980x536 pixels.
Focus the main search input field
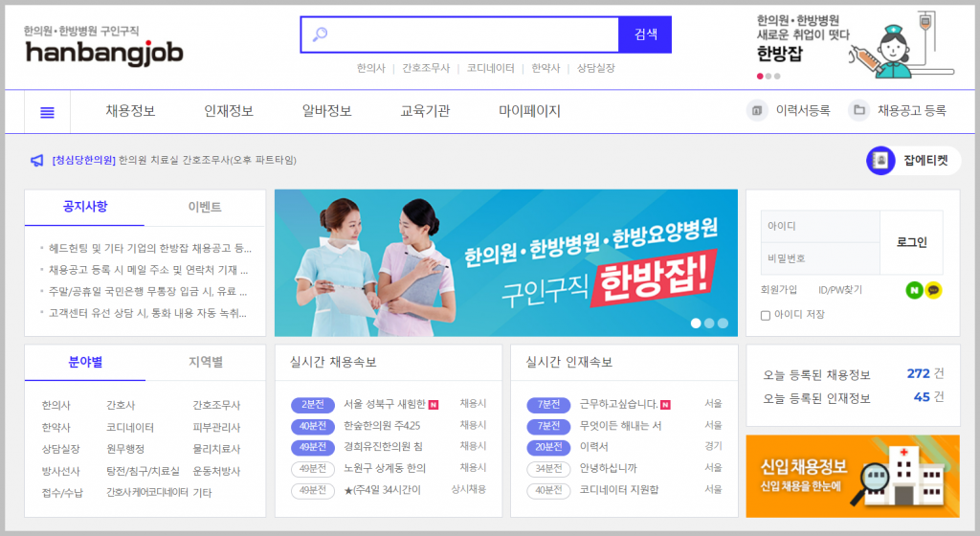pyautogui.click(x=460, y=34)
